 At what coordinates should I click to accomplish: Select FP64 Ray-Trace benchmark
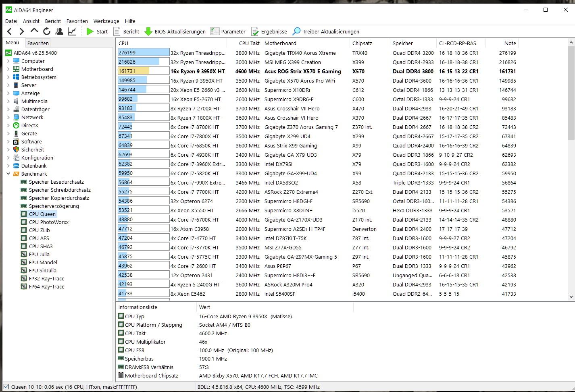[46, 286]
